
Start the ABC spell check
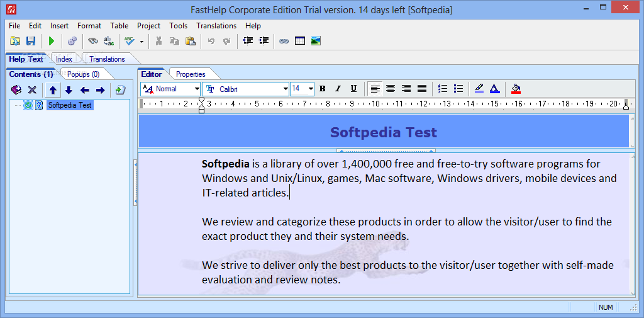130,41
